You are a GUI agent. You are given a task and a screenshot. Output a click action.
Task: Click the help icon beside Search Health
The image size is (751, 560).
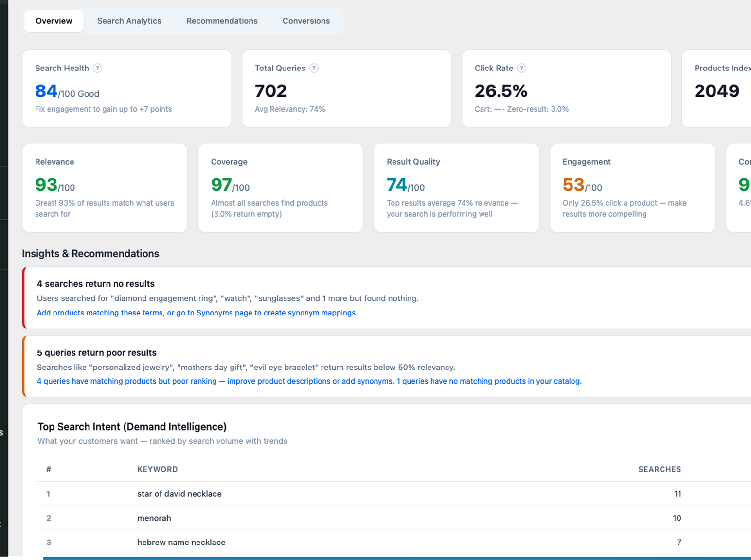click(97, 68)
